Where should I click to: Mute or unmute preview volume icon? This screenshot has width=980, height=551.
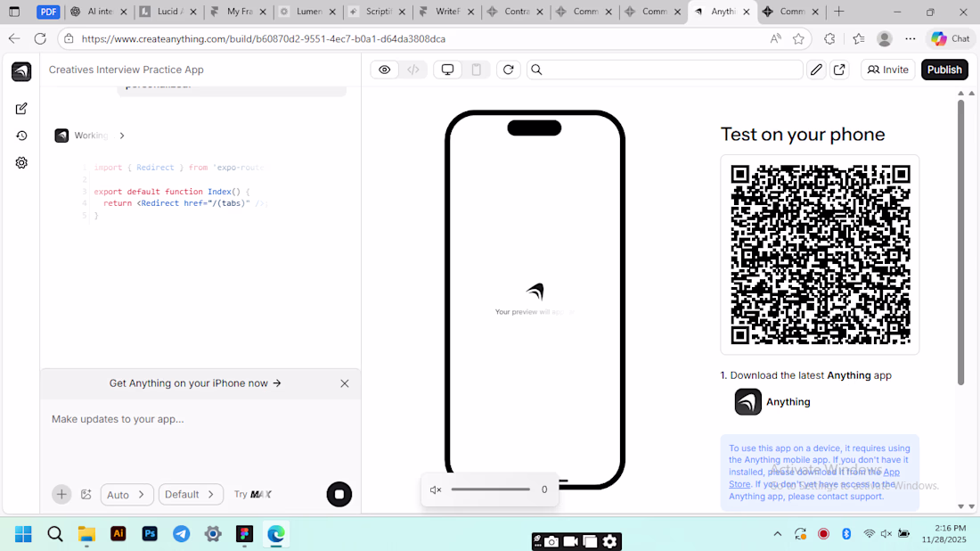coord(436,489)
